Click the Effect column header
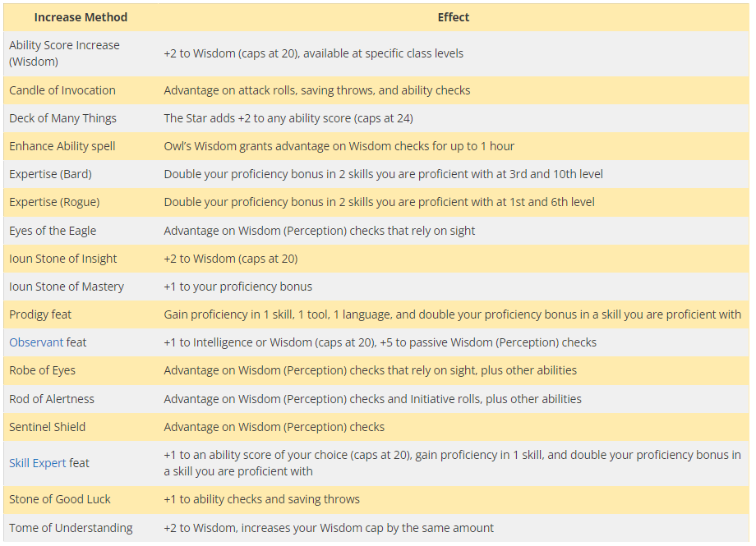 pyautogui.click(x=454, y=17)
